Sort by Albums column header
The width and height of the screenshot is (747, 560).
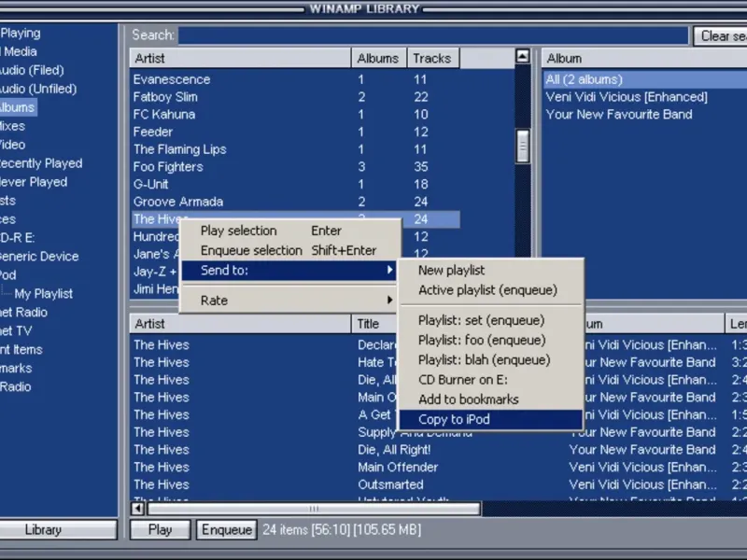coord(379,58)
